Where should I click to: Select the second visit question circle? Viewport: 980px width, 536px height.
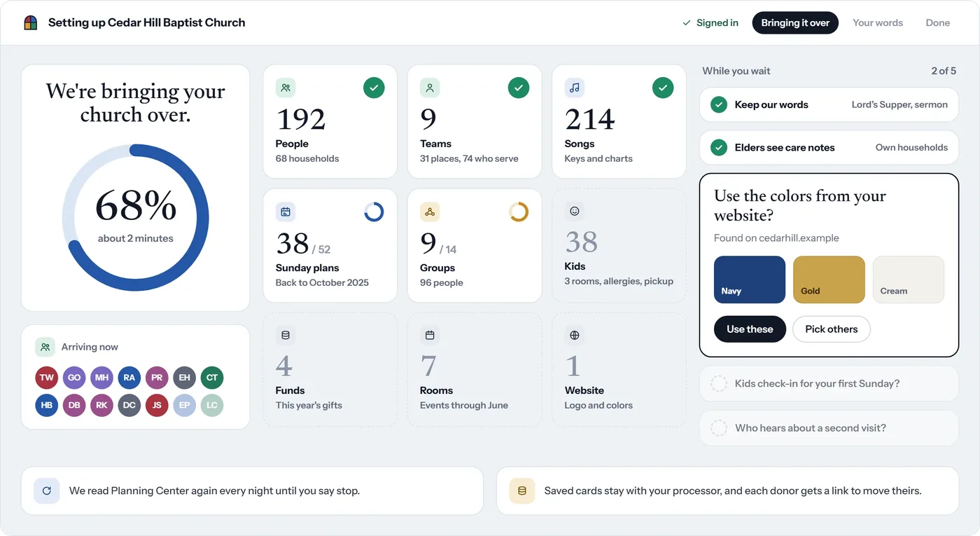coord(718,428)
